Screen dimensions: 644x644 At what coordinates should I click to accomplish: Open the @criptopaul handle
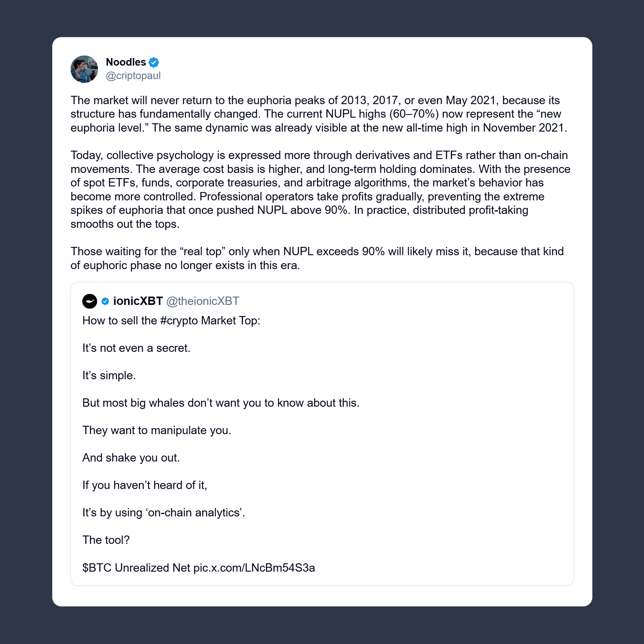pyautogui.click(x=133, y=76)
